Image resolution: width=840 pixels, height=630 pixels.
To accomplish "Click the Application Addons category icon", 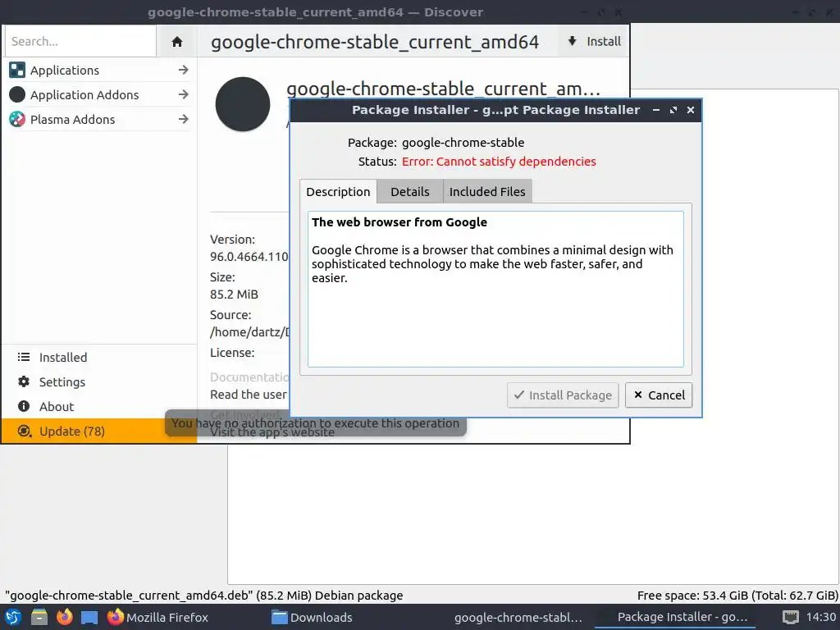I will (x=17, y=94).
